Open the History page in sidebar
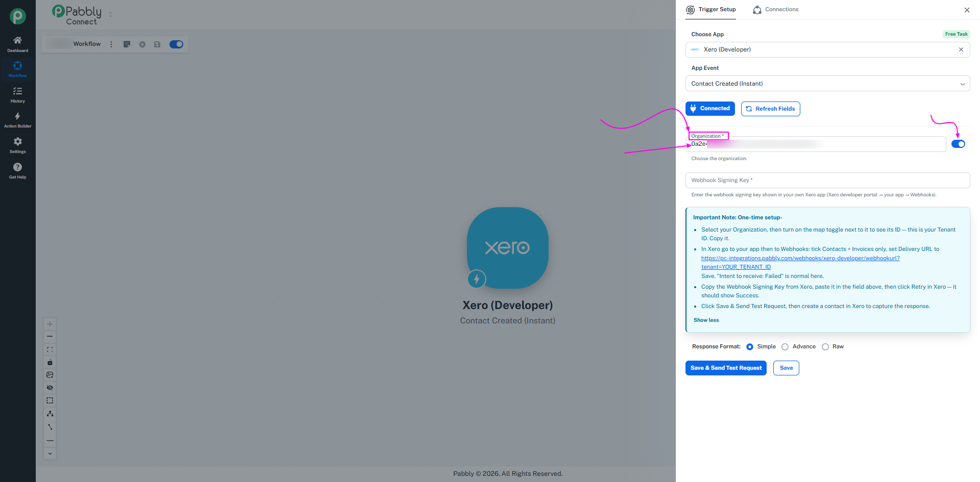The image size is (980, 482). tap(17, 94)
